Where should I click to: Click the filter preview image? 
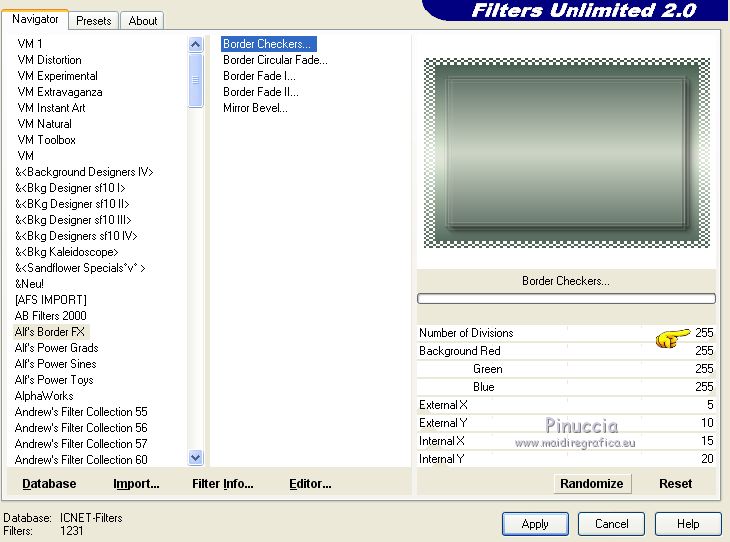[567, 153]
